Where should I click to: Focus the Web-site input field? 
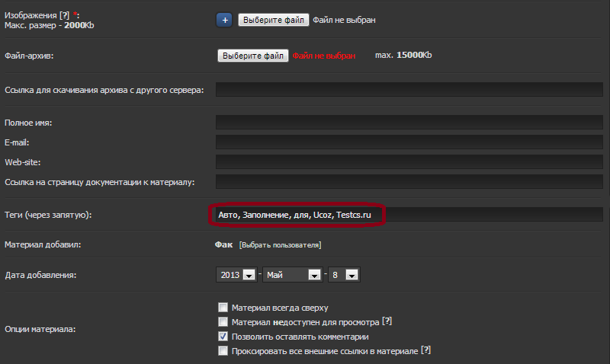pyautogui.click(x=409, y=161)
